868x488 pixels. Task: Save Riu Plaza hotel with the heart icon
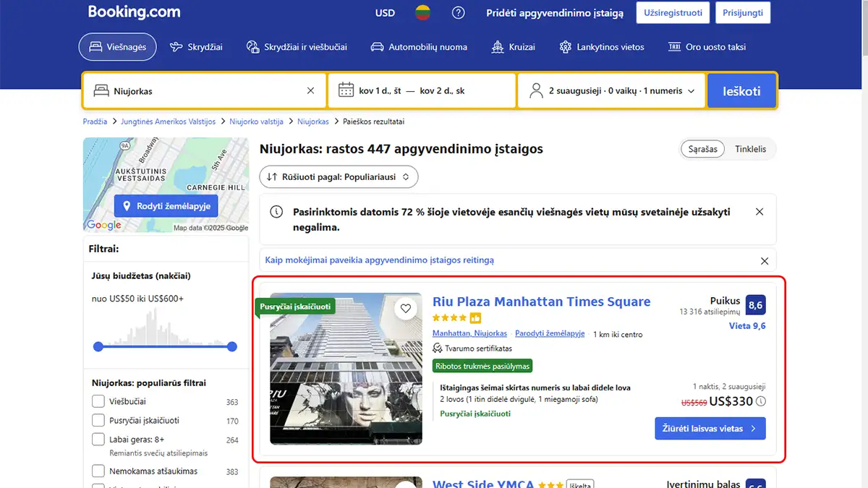click(x=406, y=308)
